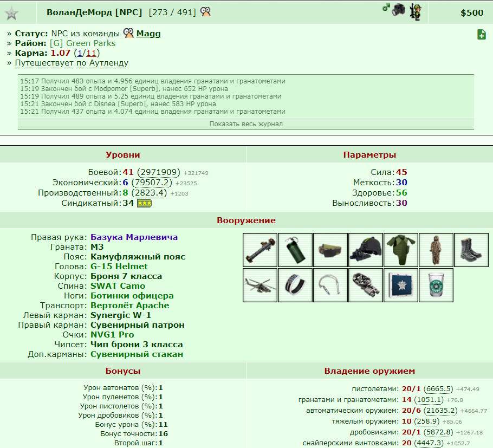Viewport: 493px width, 448px height.
Task: Open the Камуфляжный пояс item link
Action: pyautogui.click(x=138, y=257)
